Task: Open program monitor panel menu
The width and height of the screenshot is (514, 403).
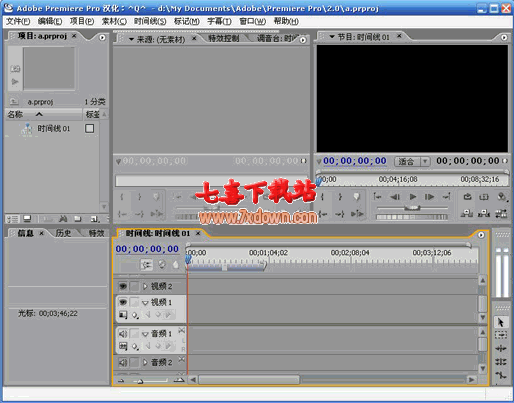Action: (x=504, y=37)
